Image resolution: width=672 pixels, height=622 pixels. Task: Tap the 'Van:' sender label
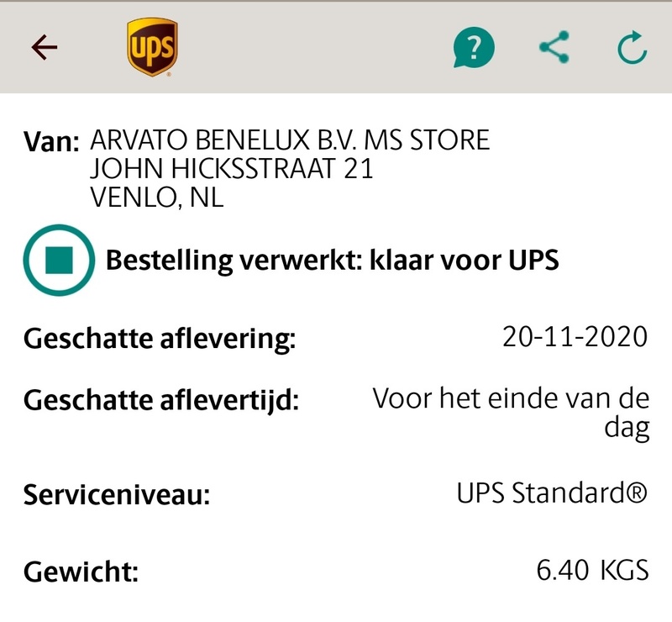click(x=52, y=141)
